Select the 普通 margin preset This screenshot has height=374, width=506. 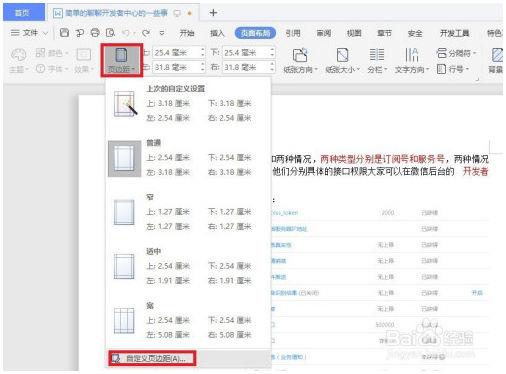click(x=188, y=158)
